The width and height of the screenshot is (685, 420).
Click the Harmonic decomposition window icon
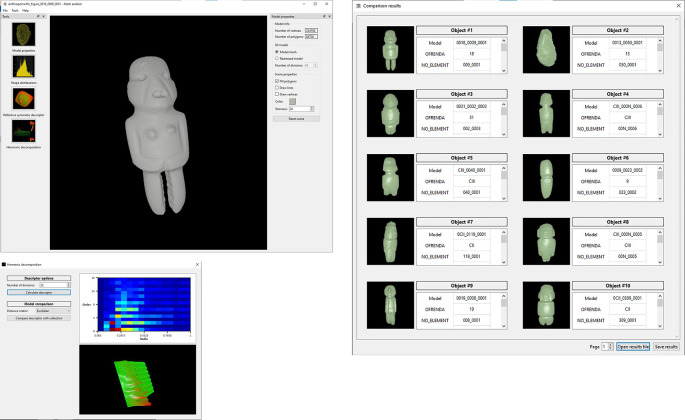4,264
